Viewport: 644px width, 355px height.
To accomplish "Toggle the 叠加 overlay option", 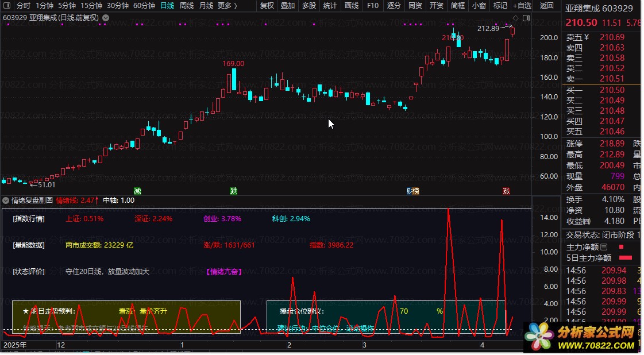I will point(287,6).
